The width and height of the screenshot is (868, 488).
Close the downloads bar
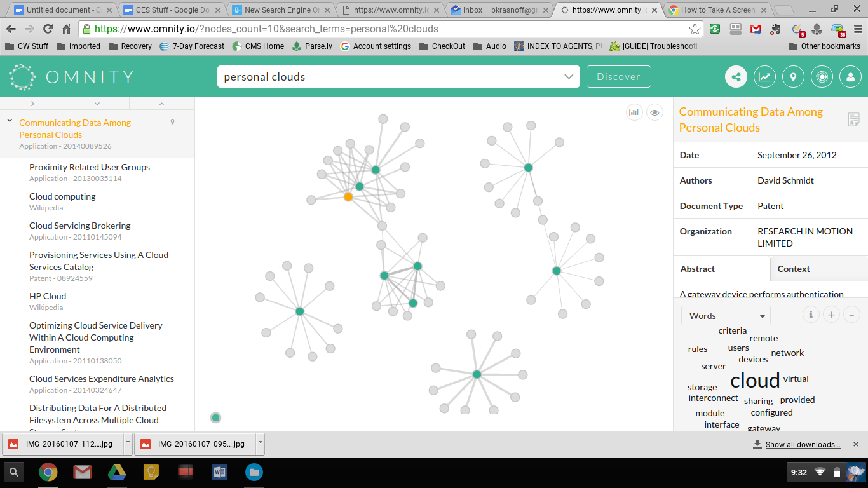[855, 444]
